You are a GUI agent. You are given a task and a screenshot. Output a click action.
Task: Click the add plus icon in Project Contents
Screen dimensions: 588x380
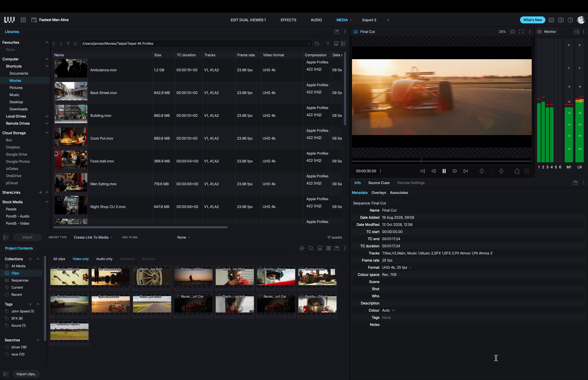click(302, 248)
